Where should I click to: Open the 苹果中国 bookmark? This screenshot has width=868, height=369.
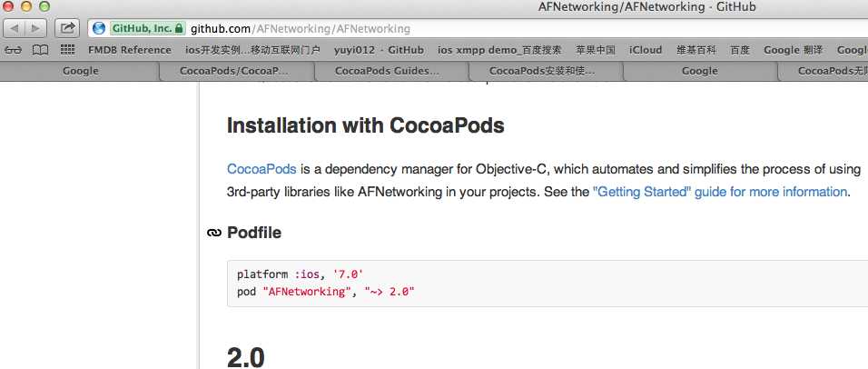(595, 50)
